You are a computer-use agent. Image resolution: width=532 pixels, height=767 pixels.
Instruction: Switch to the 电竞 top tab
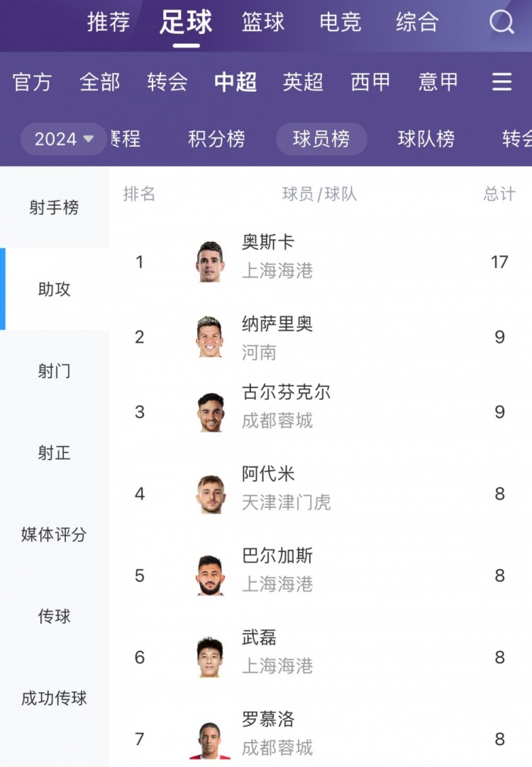(340, 22)
